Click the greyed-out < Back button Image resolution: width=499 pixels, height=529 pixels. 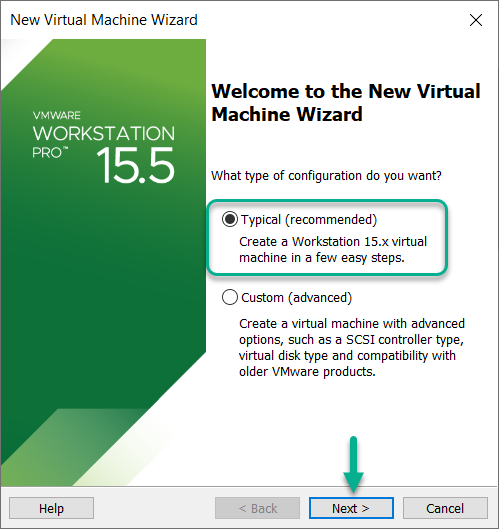pyautogui.click(x=257, y=508)
